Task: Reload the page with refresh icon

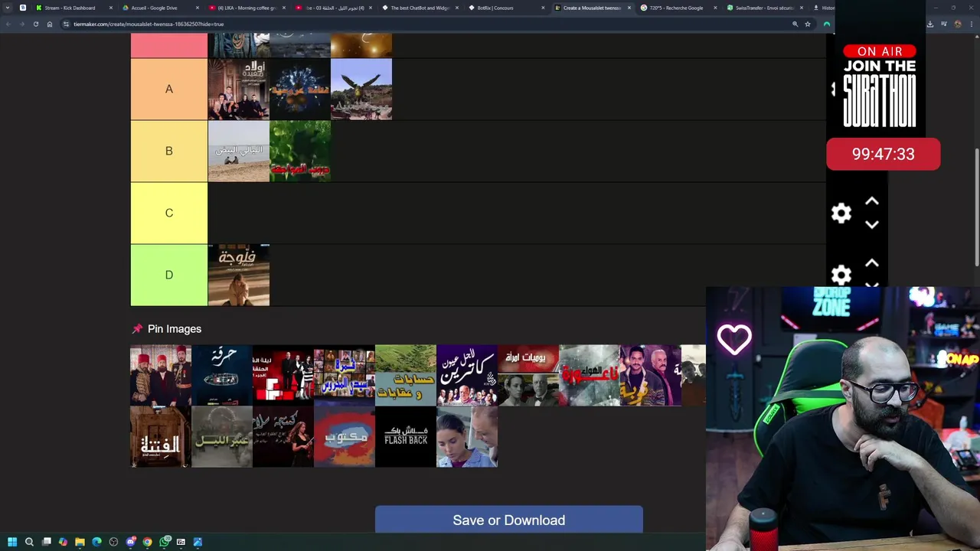Action: click(x=35, y=24)
